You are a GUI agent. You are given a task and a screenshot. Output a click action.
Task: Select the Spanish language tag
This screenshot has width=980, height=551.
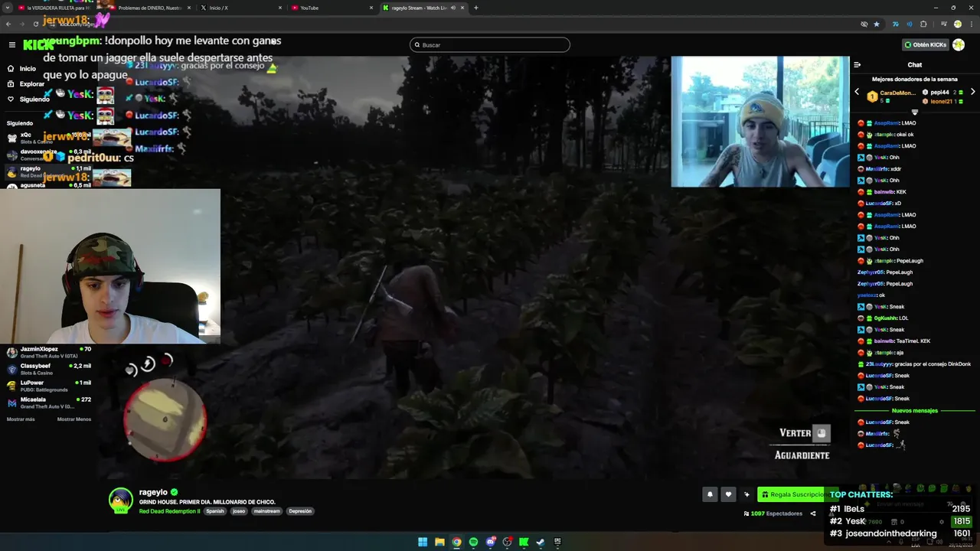215,511
